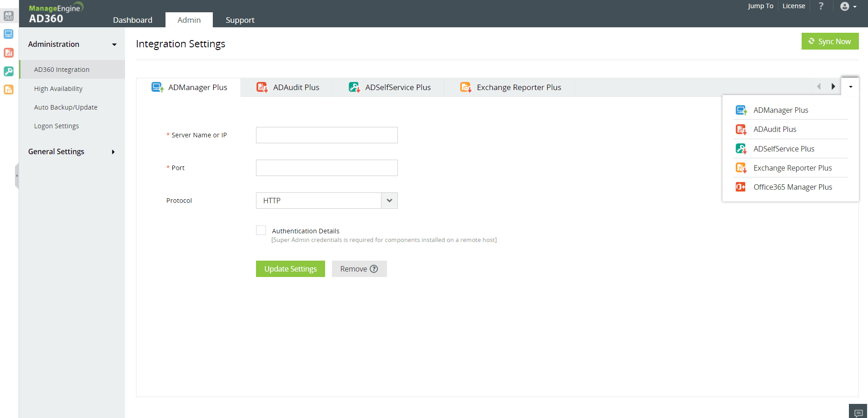Click the Sync Now button
Viewport: 868px width, 418px height.
click(829, 41)
